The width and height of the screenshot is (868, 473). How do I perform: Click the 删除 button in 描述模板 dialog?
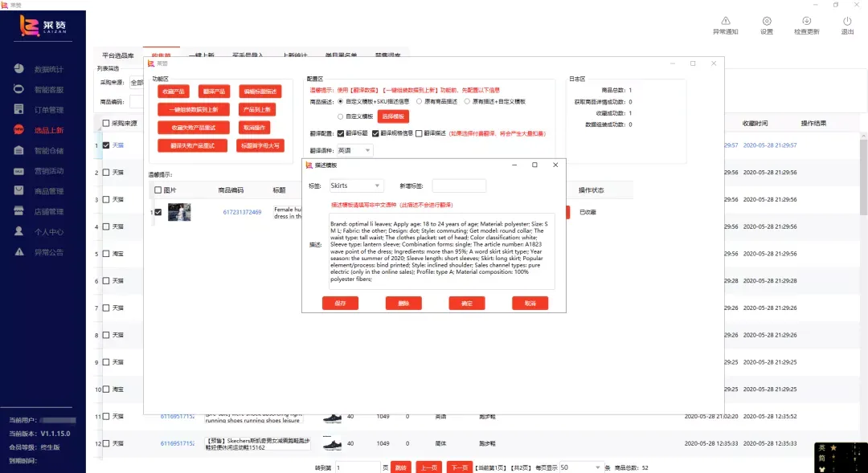pyautogui.click(x=403, y=304)
